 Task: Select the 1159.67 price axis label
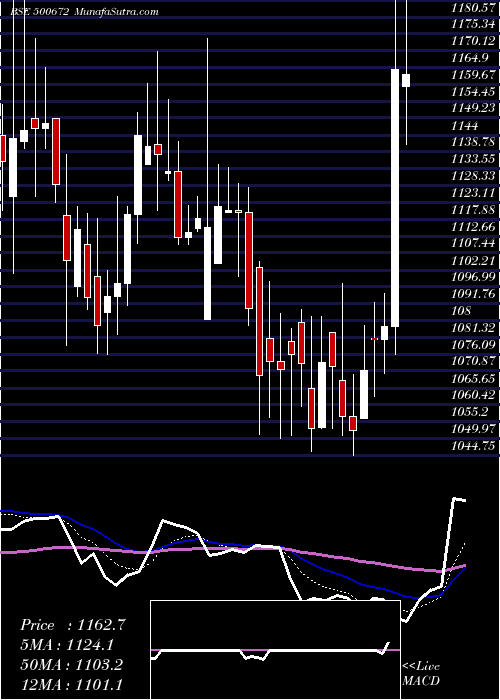[473, 75]
